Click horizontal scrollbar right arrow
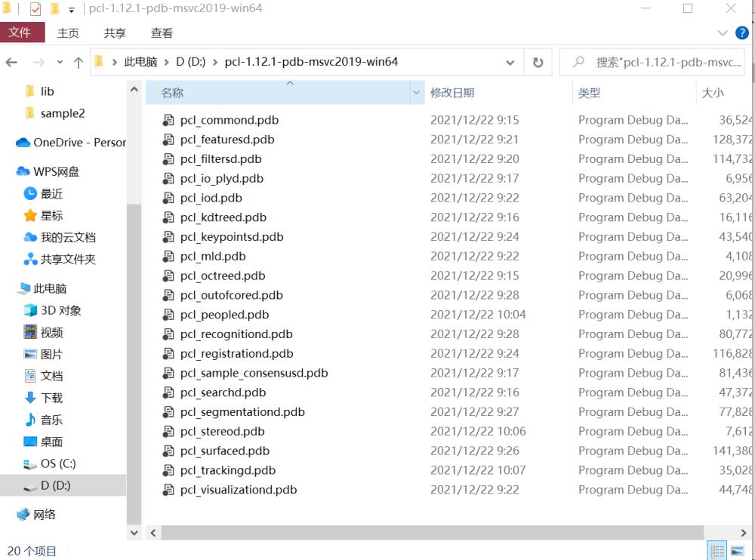Viewport: 755px width, 560px height. 744,533
